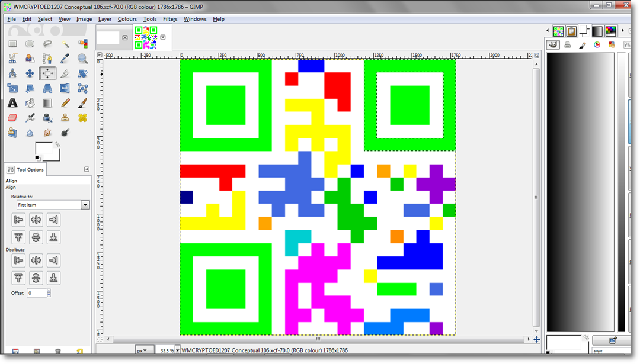Choose the Free Select lasso tool

[47, 44]
